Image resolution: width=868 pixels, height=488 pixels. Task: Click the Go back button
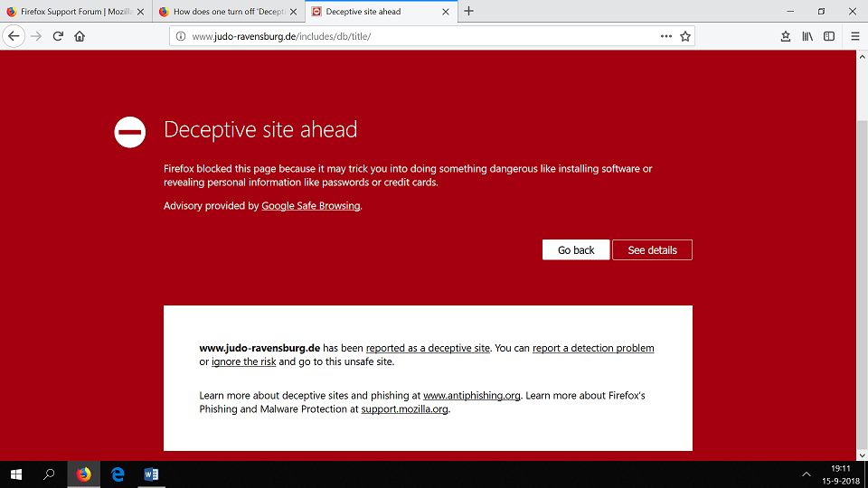point(576,250)
